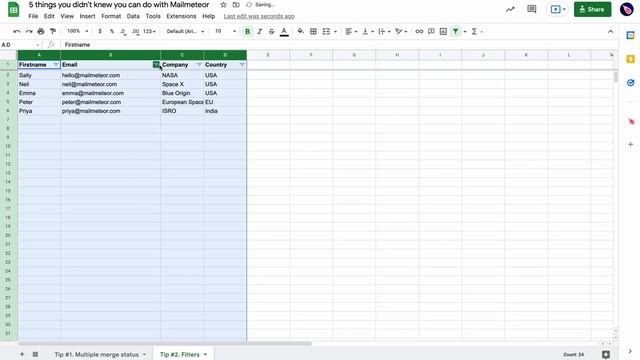Viewport: 640px width, 360px height.
Task: Open the Firstname column filter
Action: click(56, 65)
